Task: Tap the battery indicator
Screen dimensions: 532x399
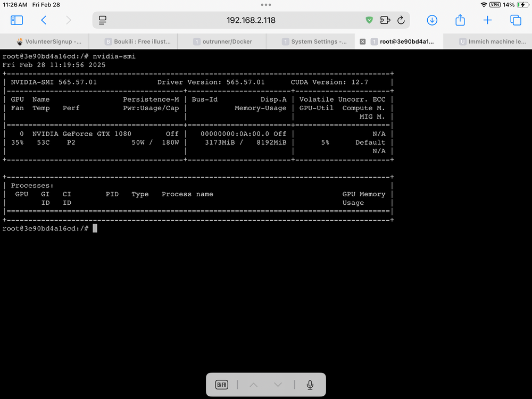Action: (522, 5)
